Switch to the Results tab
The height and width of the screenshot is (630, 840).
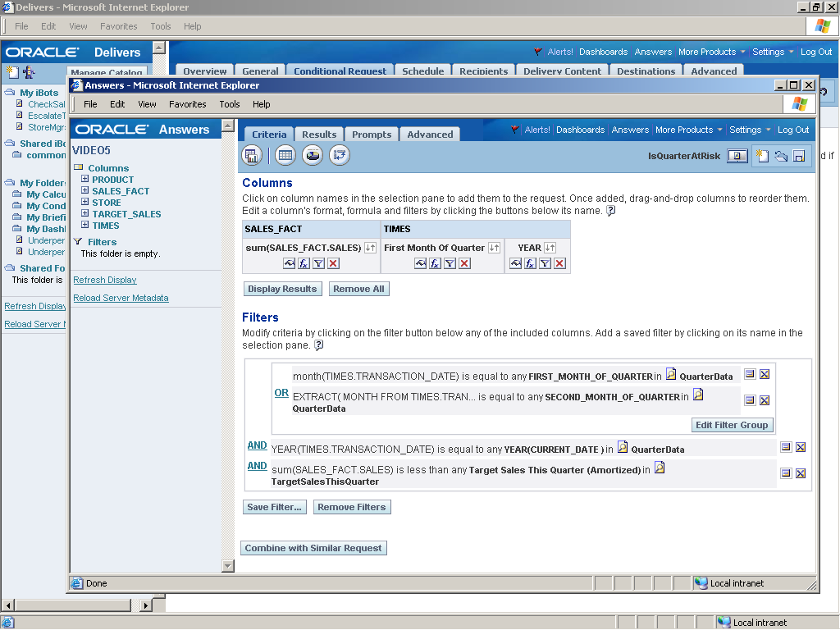coord(319,135)
